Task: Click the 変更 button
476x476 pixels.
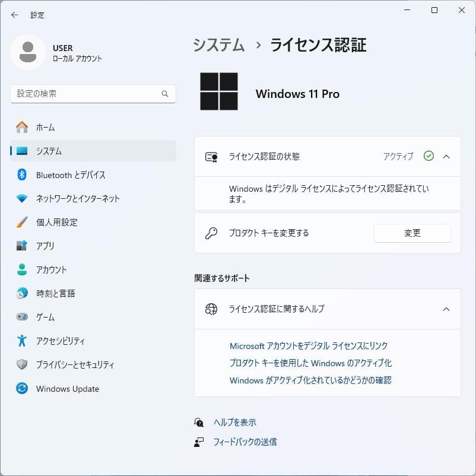Action: tap(412, 233)
